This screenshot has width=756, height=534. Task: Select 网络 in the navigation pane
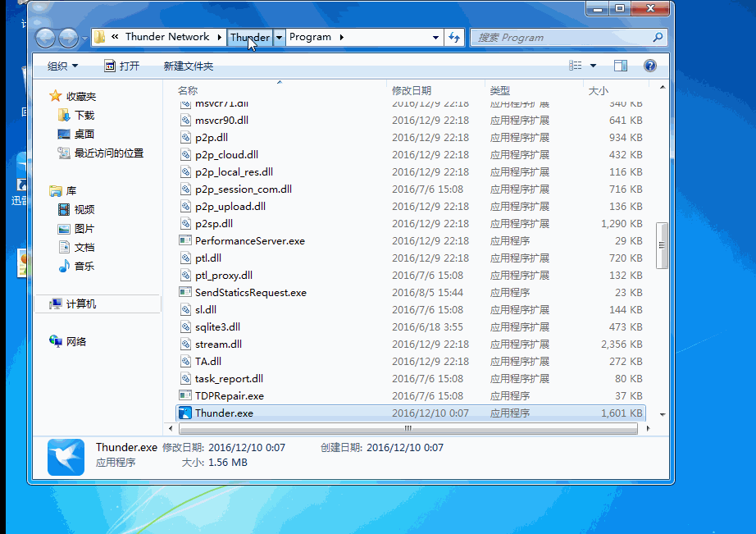(76, 341)
